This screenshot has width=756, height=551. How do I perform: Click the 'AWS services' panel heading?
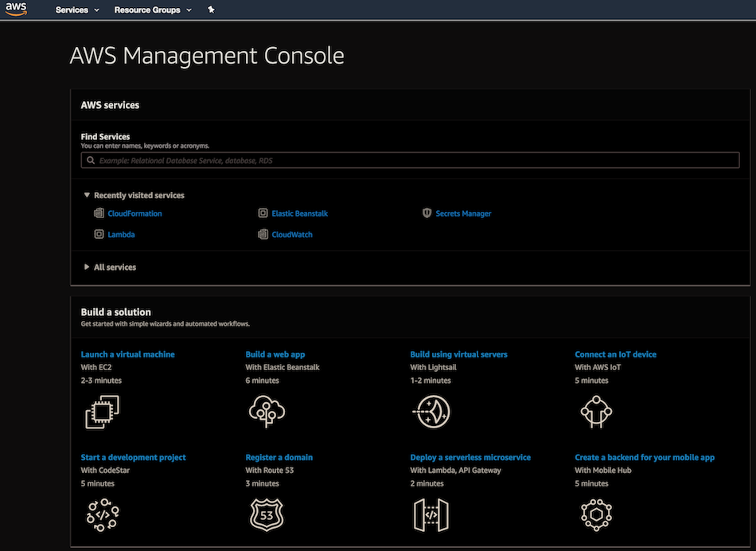[110, 104]
